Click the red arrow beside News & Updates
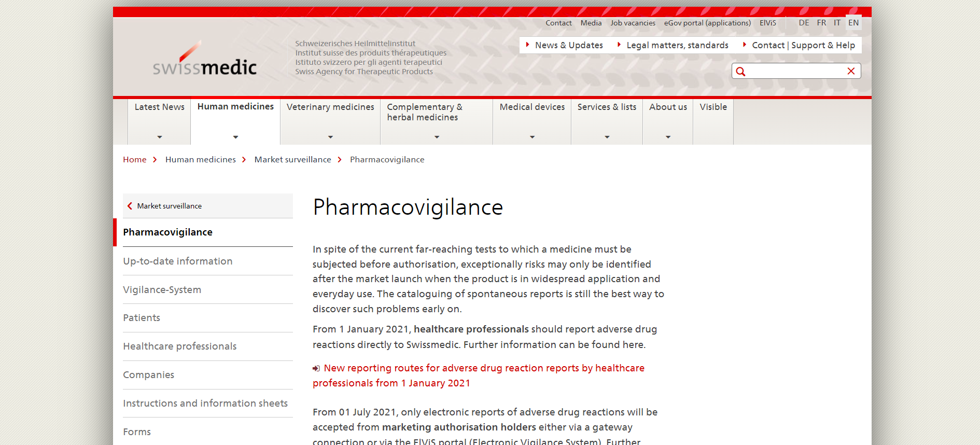 tap(527, 45)
